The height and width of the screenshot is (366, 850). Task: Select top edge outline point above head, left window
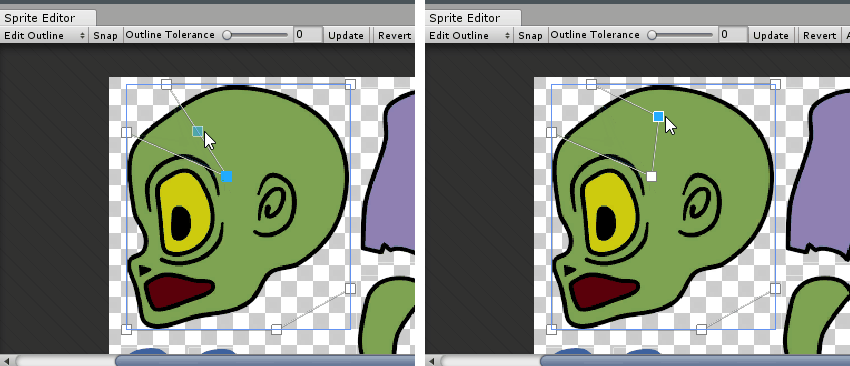[166, 84]
